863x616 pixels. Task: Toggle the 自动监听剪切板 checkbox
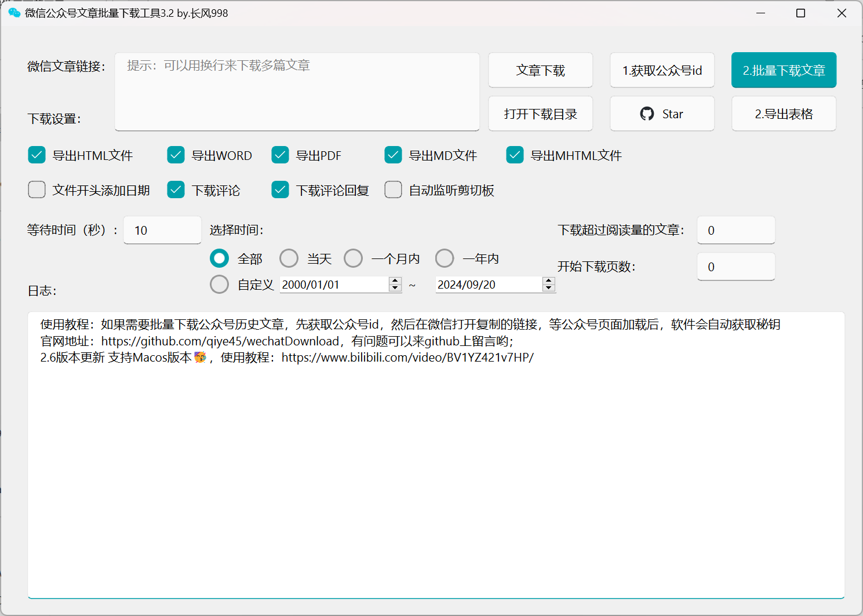click(394, 190)
